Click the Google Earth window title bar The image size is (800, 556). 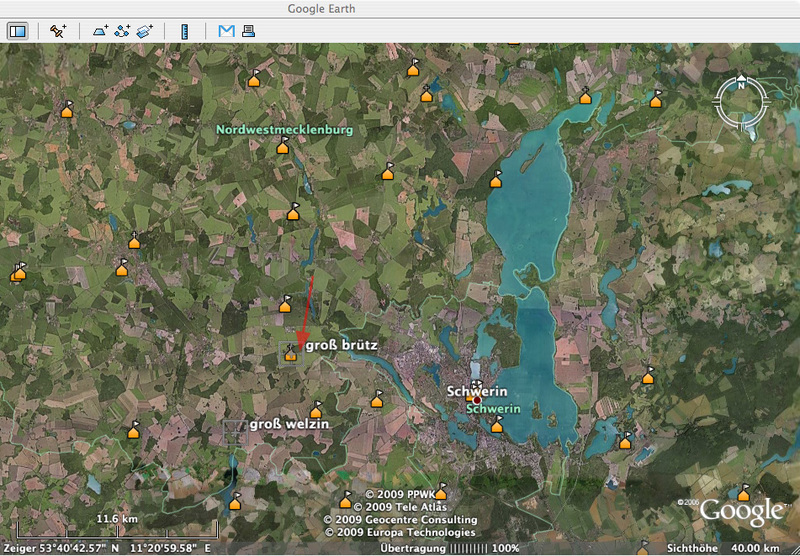400,9
